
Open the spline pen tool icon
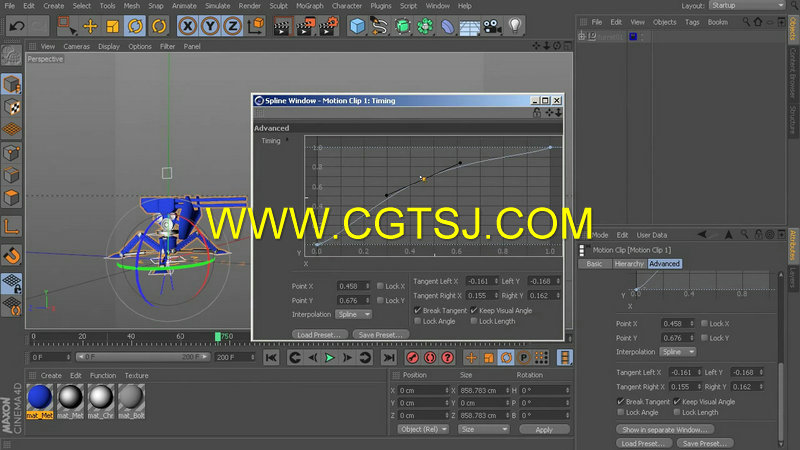[380, 26]
